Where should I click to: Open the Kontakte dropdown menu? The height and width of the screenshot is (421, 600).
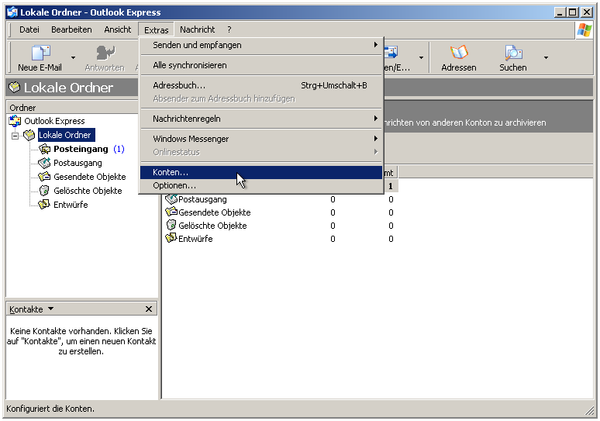click(51, 308)
